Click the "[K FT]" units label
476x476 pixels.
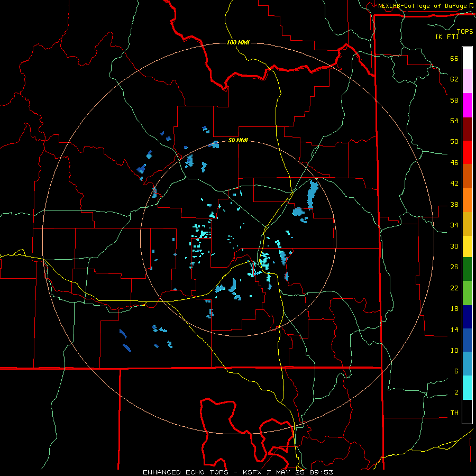coord(447,37)
